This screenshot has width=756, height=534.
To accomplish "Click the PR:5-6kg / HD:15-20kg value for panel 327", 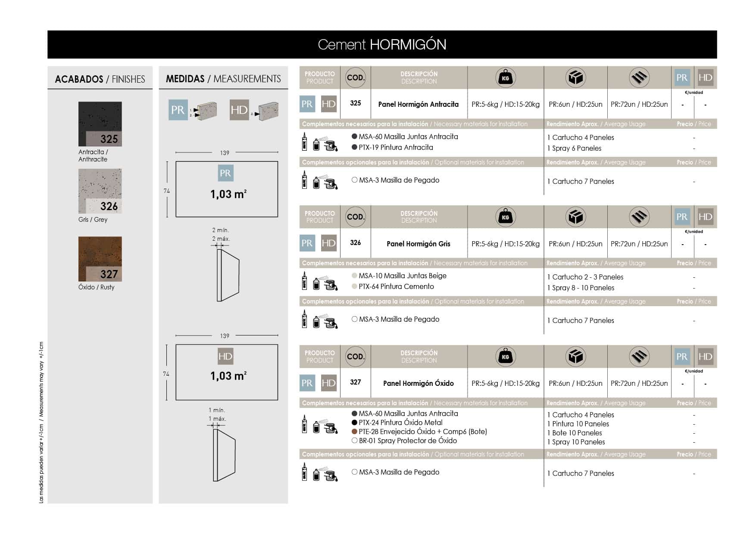I will click(x=506, y=383).
